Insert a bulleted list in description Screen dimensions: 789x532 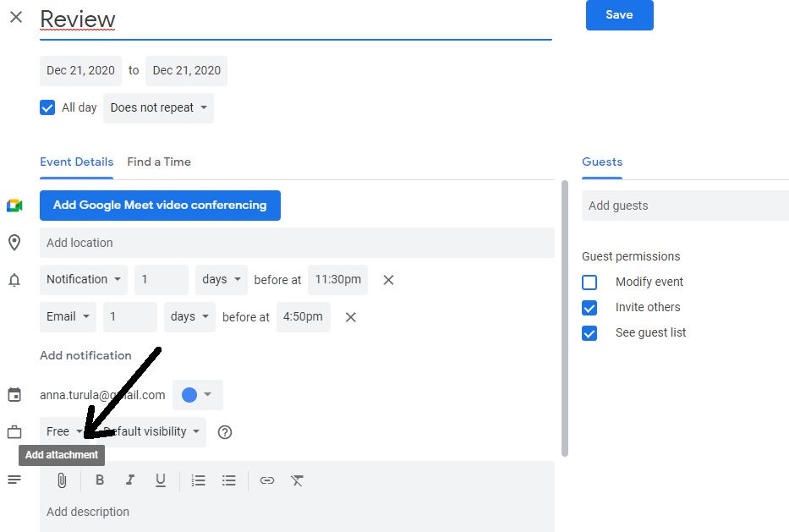pyautogui.click(x=229, y=480)
